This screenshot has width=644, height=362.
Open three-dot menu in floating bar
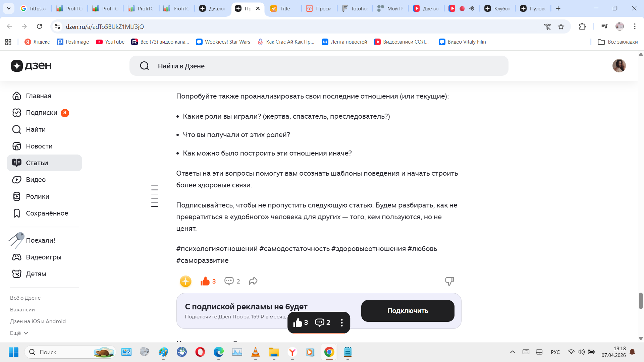click(x=342, y=322)
